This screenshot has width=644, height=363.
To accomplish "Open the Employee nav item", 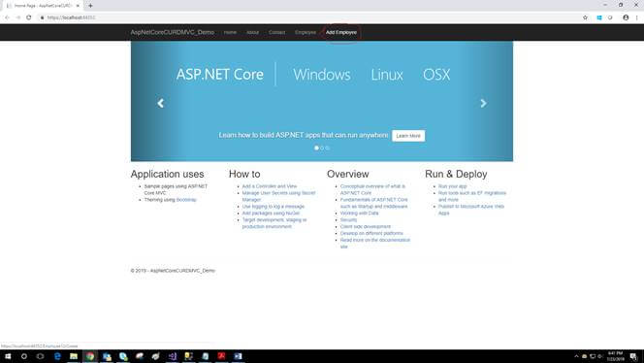I will coord(306,32).
